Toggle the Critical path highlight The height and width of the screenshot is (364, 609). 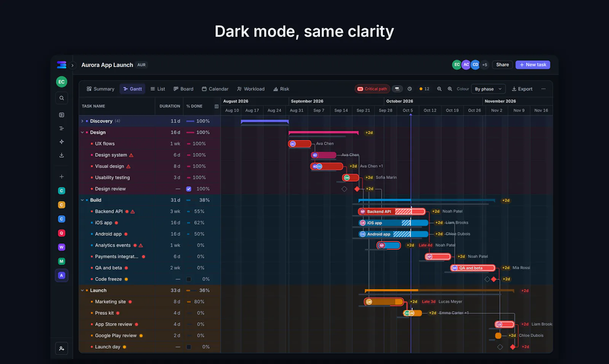coord(372,89)
